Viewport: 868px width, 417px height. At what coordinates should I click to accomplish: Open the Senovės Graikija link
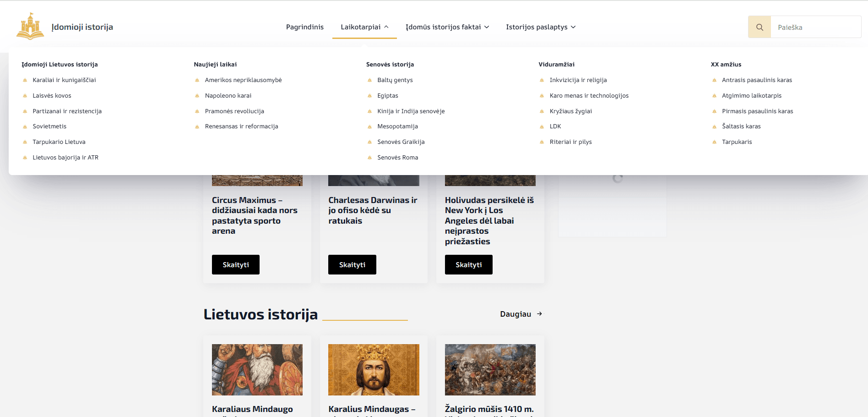[401, 142]
